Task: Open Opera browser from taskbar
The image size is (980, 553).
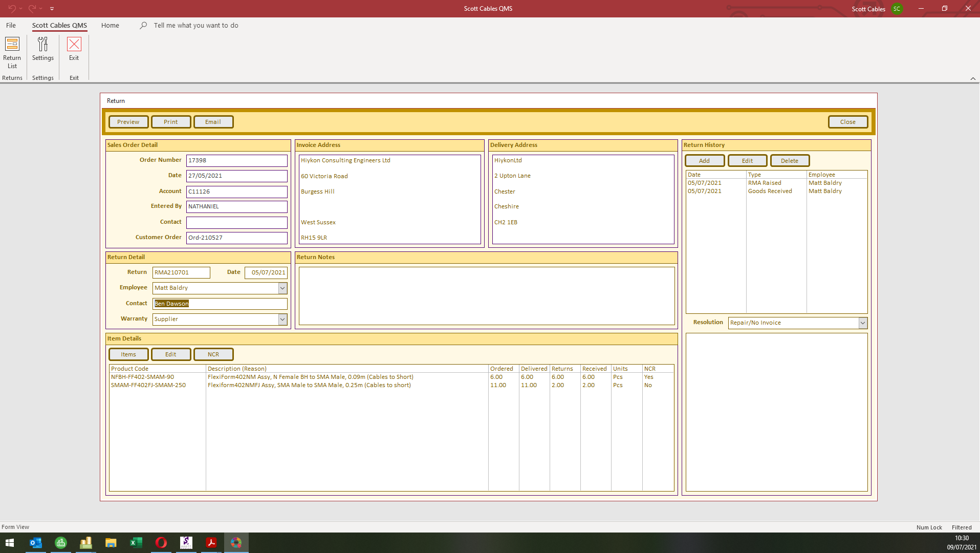Action: click(x=161, y=543)
